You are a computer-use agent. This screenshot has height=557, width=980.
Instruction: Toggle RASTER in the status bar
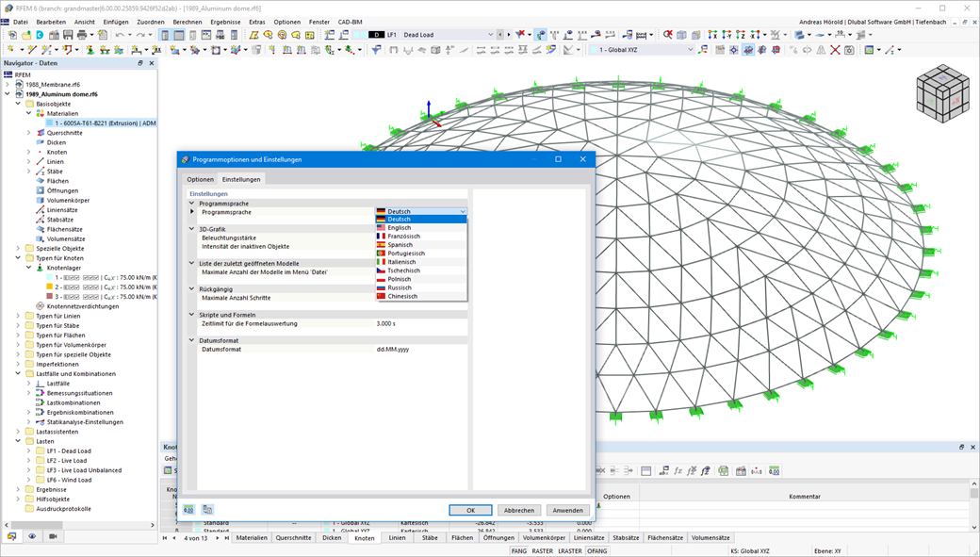click(x=542, y=550)
